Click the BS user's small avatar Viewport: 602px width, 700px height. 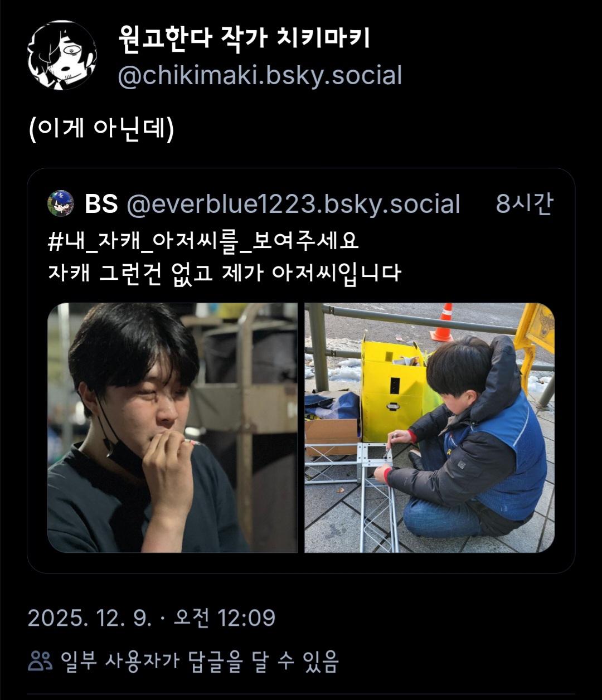pyautogui.click(x=61, y=203)
